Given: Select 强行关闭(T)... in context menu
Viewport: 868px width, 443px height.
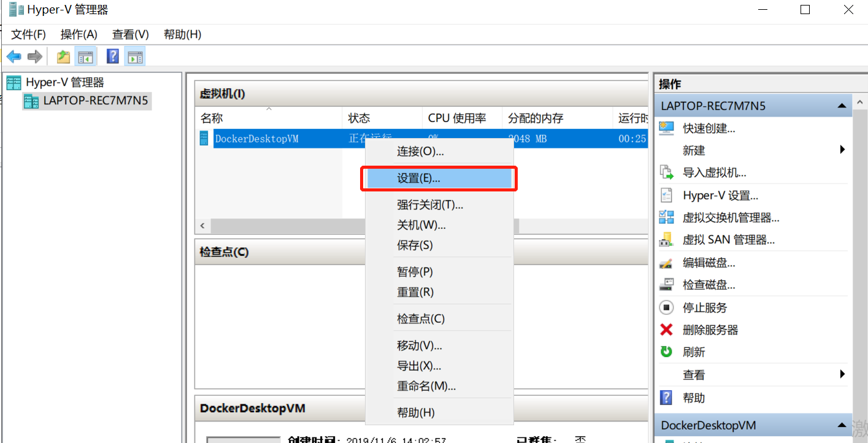Looking at the screenshot, I should tap(439, 205).
